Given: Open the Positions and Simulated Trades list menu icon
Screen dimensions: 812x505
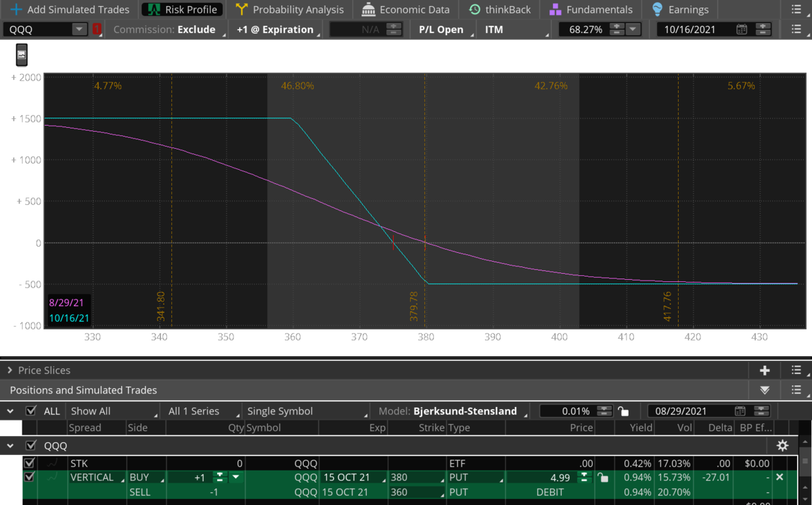Looking at the screenshot, I should (796, 390).
